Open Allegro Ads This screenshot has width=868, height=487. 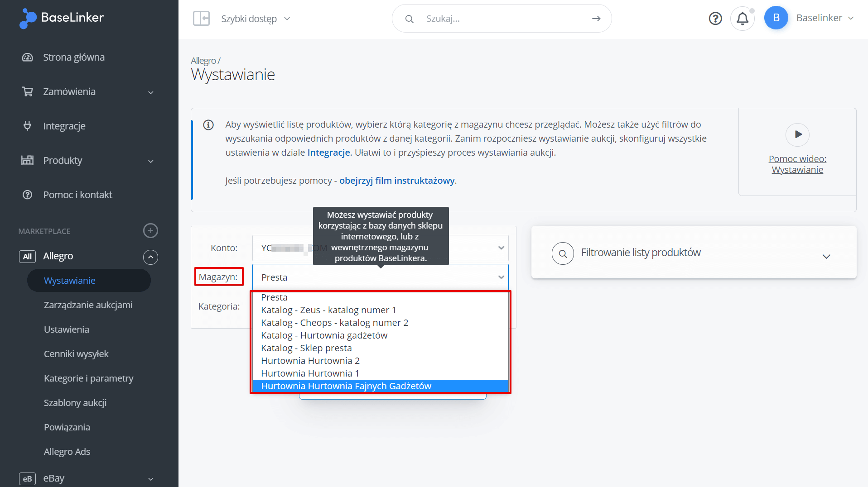(x=67, y=452)
